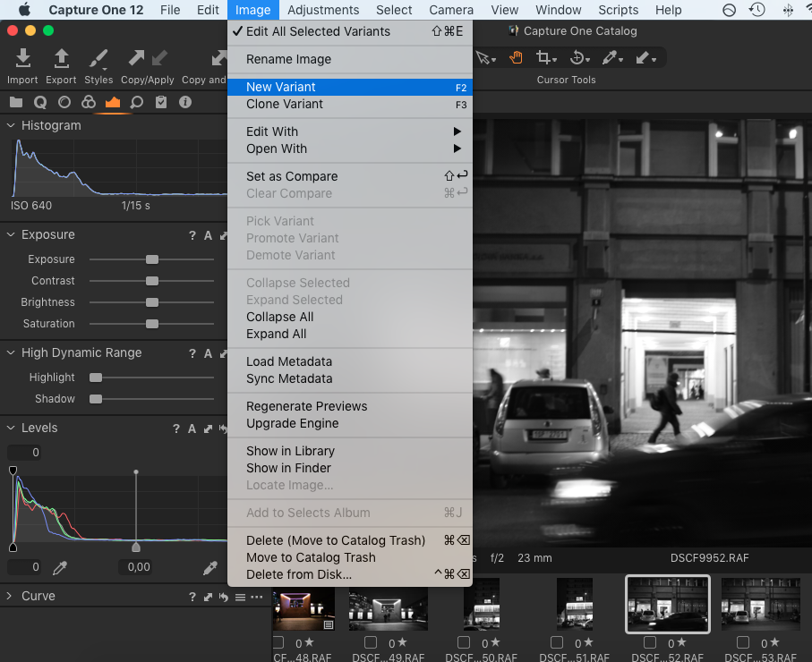Screen dimensions: 812x662
Task: Choose Clone Variant from Image menu
Action: pyautogui.click(x=285, y=104)
